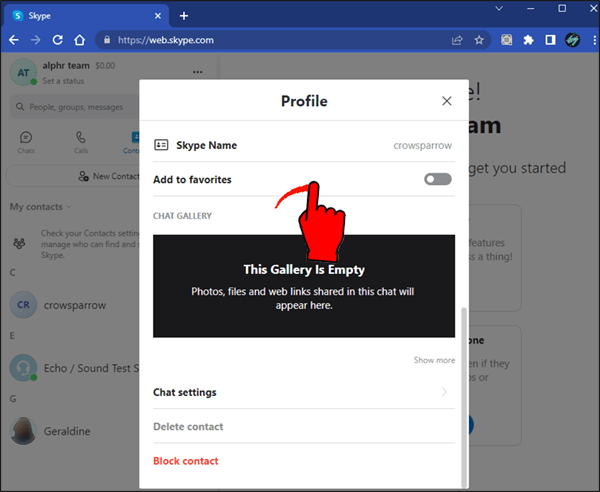
Task: Click Delete contact option
Action: [x=188, y=426]
